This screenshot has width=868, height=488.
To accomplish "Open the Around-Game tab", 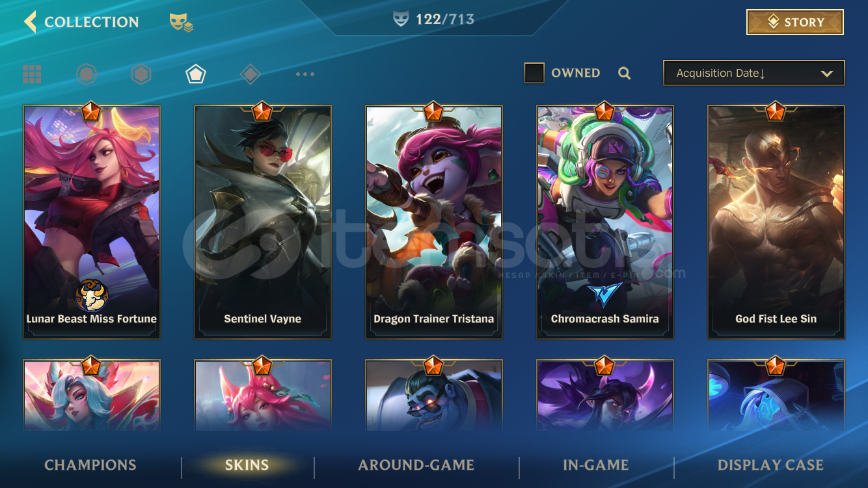I will (x=416, y=465).
